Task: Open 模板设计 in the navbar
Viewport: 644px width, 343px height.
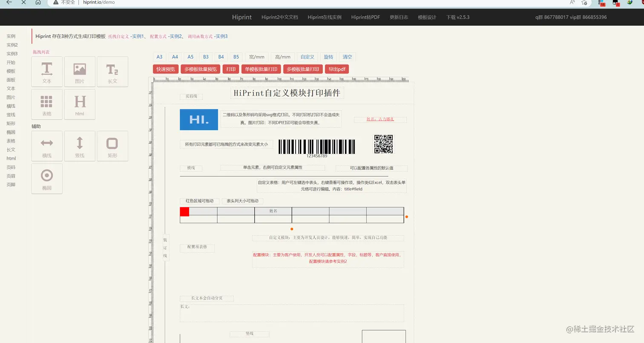Action: coord(427,17)
